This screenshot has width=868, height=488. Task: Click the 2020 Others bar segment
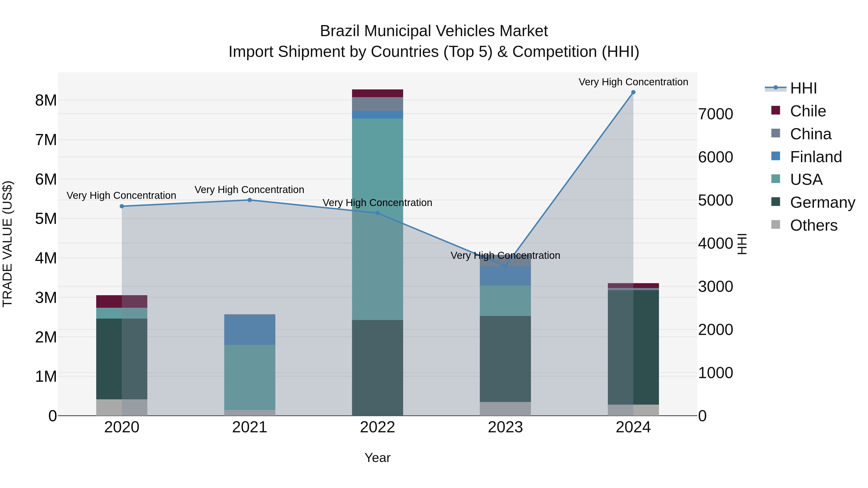(x=122, y=408)
